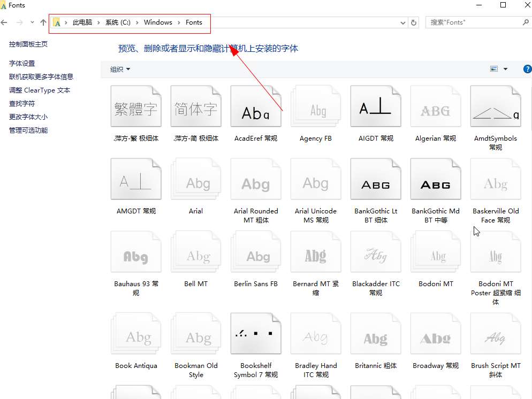
Task: Click the address bar folder icon
Action: pos(57,22)
